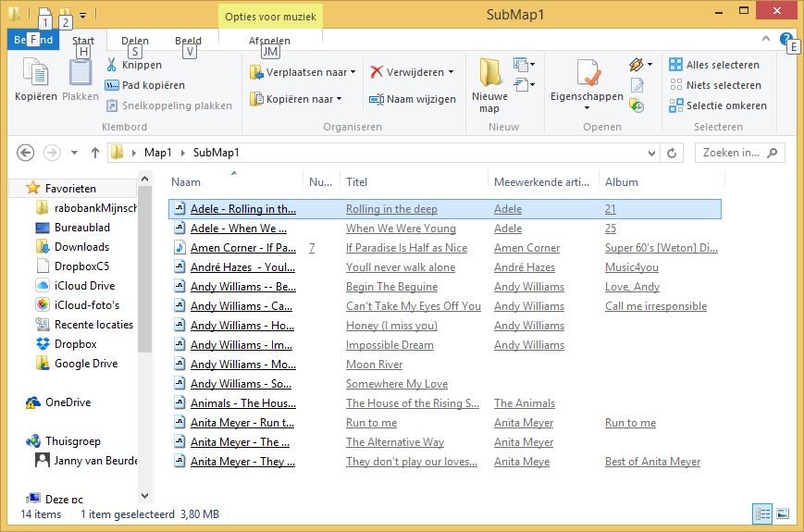The width and height of the screenshot is (804, 532).
Task: Click the Bewerken (edit) icon in Openen group
Action: click(x=637, y=85)
